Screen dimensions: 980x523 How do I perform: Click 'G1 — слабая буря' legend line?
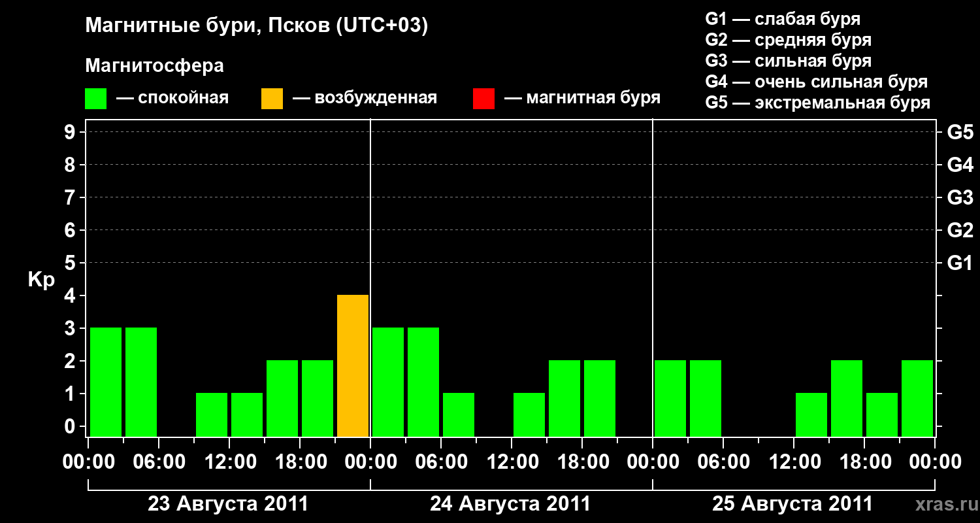(783, 19)
